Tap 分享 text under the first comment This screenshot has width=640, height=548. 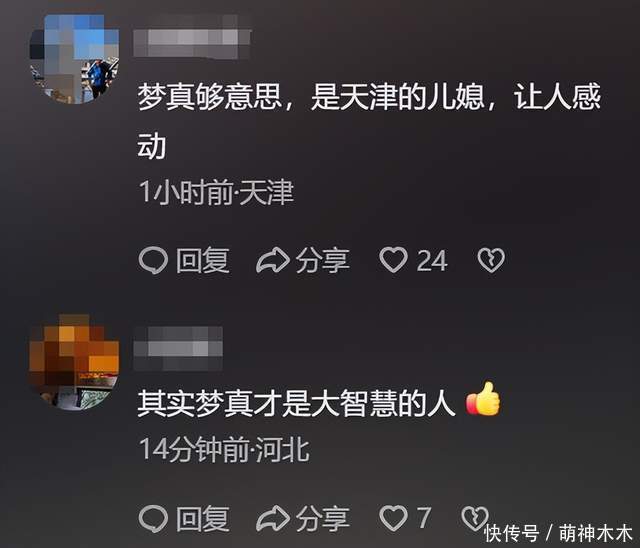click(322, 260)
